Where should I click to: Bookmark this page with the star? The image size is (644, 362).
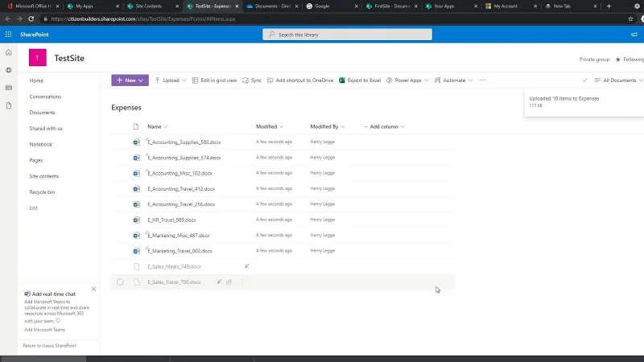tap(630, 19)
